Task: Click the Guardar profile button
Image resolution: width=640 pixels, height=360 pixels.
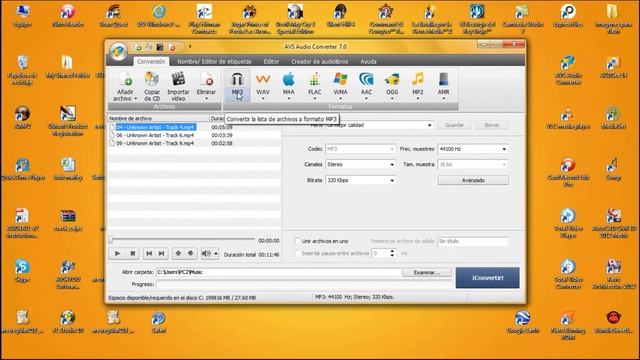Action: coord(454,125)
